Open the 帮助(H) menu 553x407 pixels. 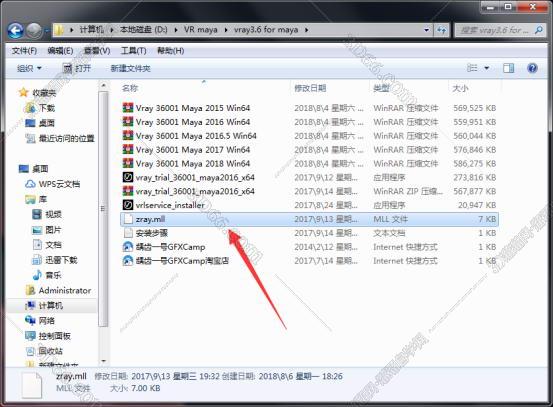170,51
